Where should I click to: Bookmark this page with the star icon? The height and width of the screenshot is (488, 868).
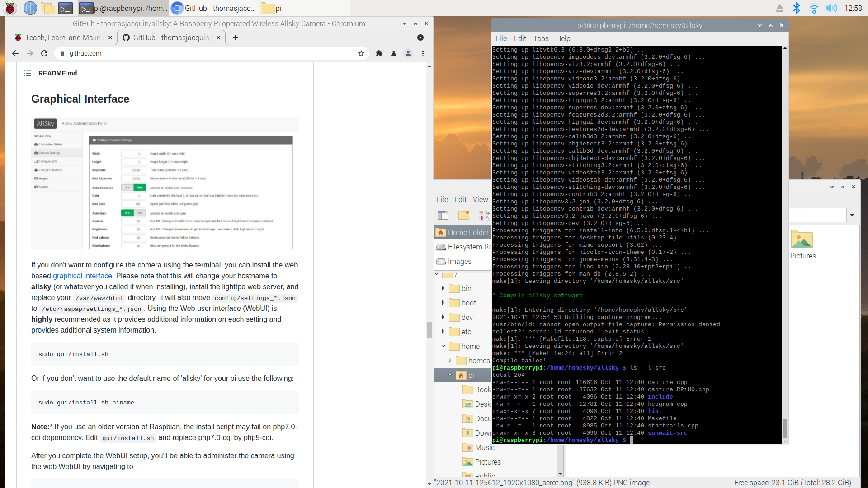coord(361,53)
